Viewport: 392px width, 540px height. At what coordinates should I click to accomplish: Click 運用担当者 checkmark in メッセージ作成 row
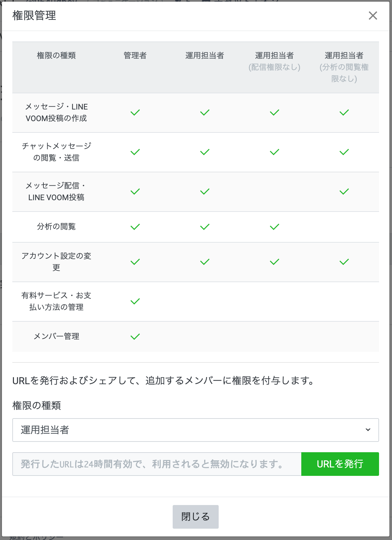pyautogui.click(x=205, y=112)
